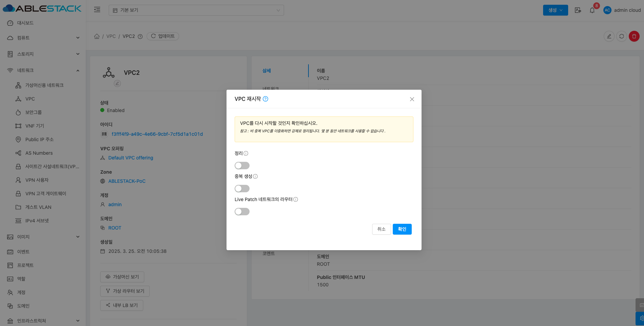Click the 취소 button in dialog
This screenshot has height=326, width=644.
(381, 229)
